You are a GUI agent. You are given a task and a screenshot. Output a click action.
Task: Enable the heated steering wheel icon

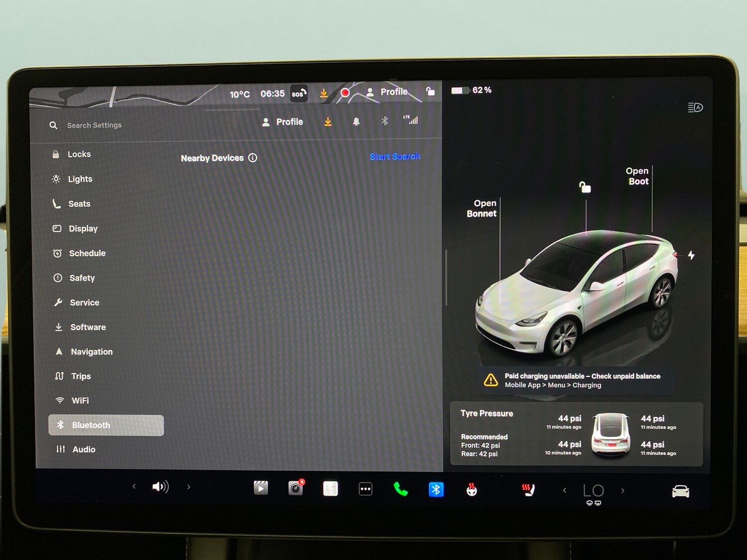tap(471, 489)
